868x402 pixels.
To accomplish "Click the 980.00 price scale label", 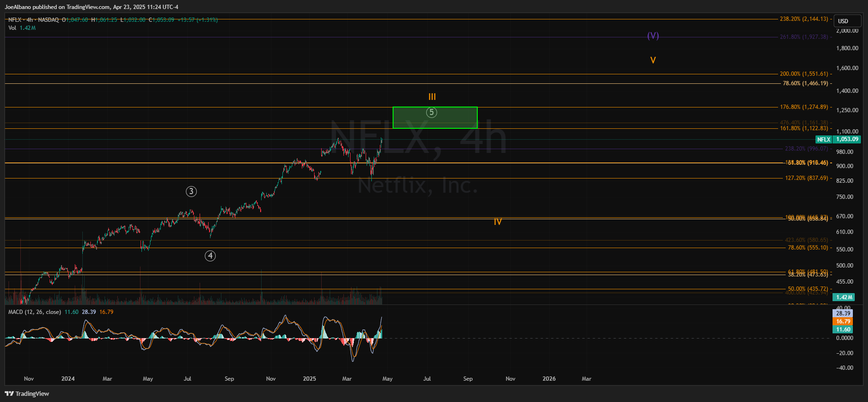I will pyautogui.click(x=845, y=152).
